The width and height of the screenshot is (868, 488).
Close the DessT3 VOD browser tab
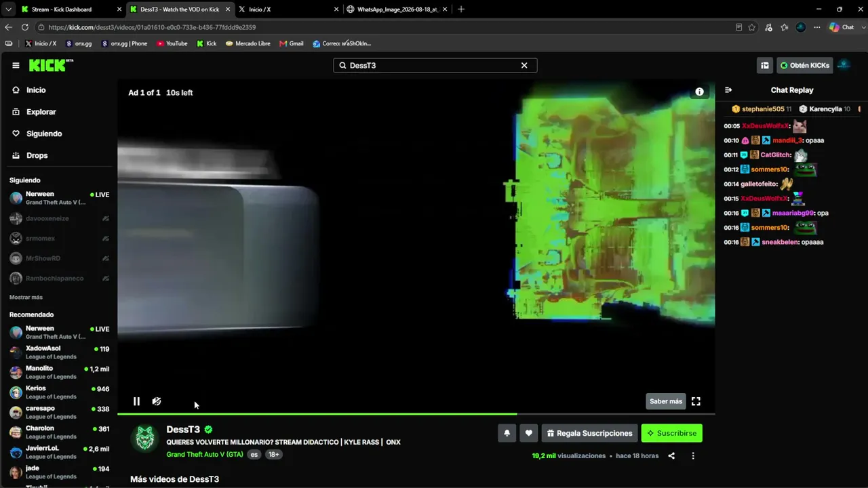coord(227,9)
